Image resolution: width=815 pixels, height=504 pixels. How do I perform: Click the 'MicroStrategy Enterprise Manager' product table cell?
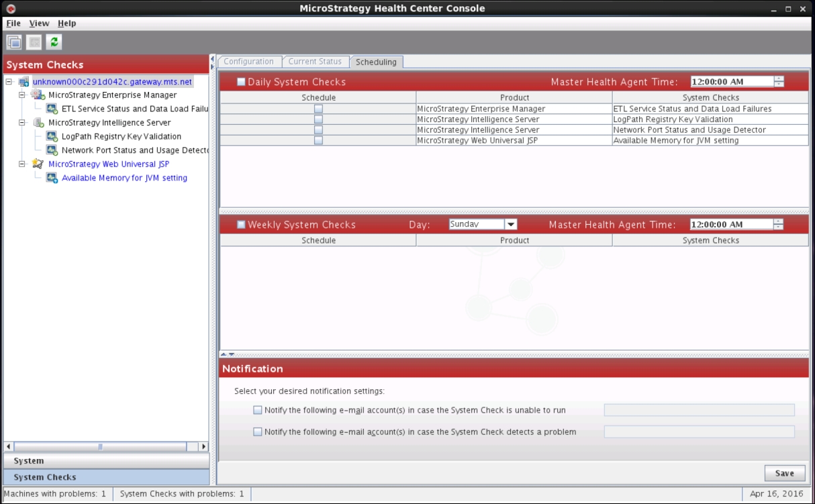[514, 109]
